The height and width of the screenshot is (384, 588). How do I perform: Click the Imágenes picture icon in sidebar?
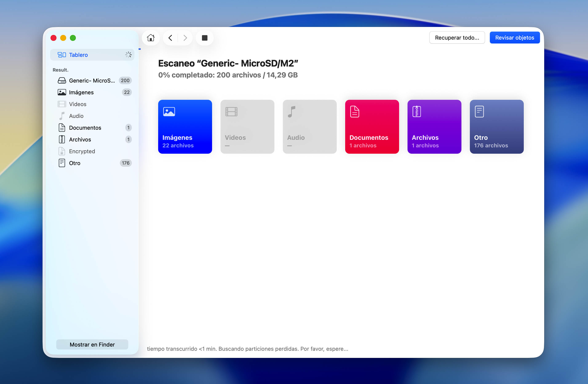(x=62, y=92)
